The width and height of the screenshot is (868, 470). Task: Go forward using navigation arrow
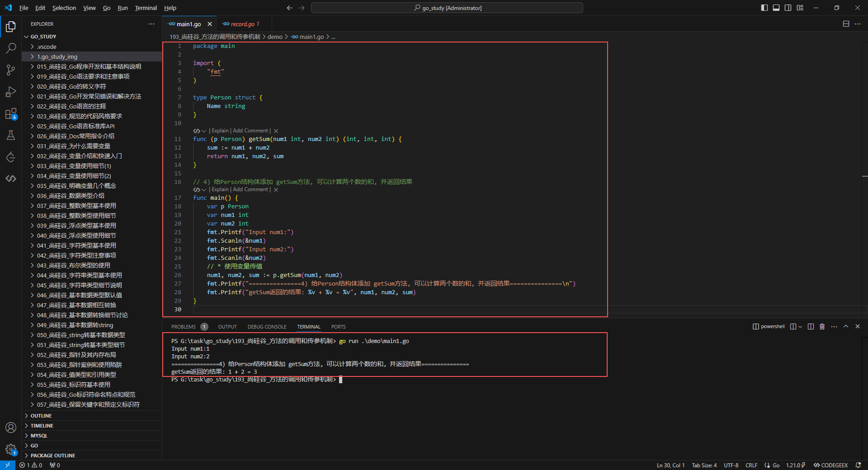click(x=302, y=8)
